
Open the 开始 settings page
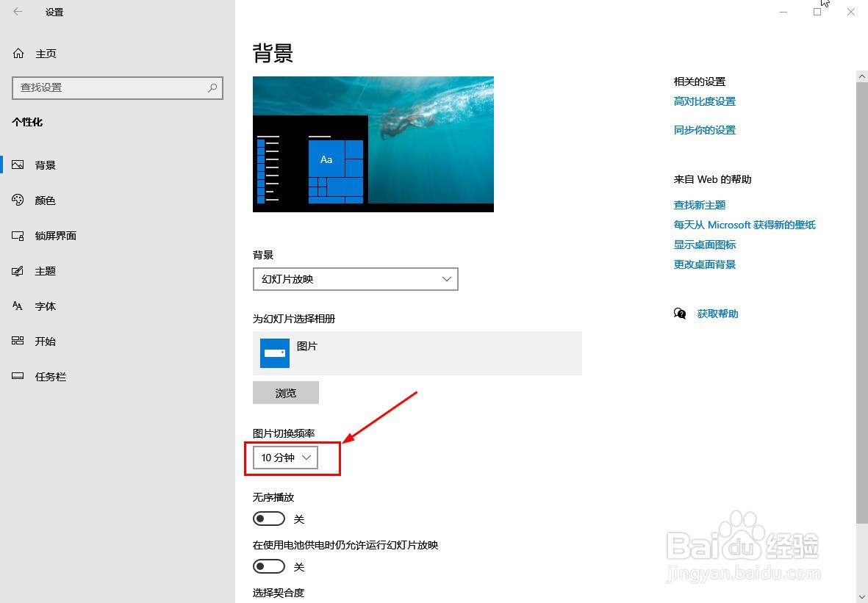tap(118, 342)
